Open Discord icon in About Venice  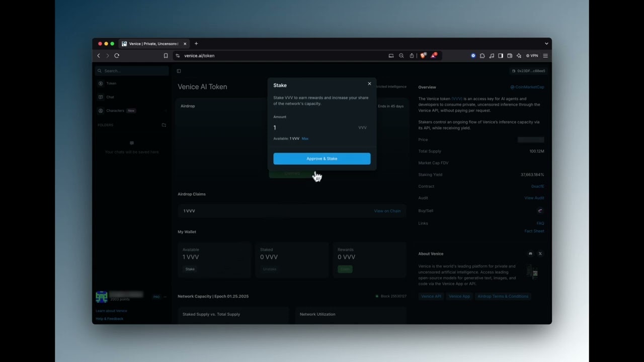(x=530, y=254)
